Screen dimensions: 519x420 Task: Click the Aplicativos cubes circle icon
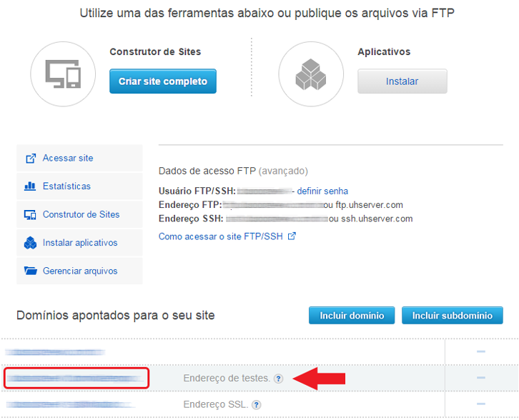point(311,74)
